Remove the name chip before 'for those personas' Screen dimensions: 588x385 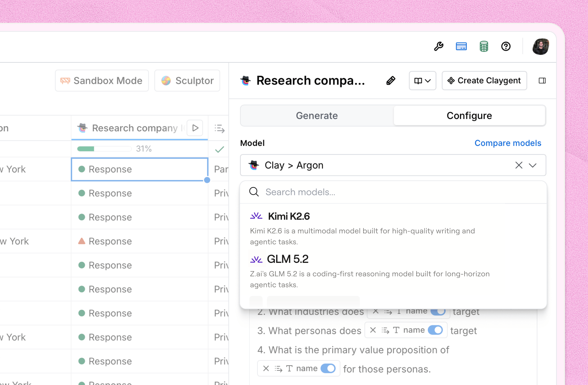click(266, 368)
